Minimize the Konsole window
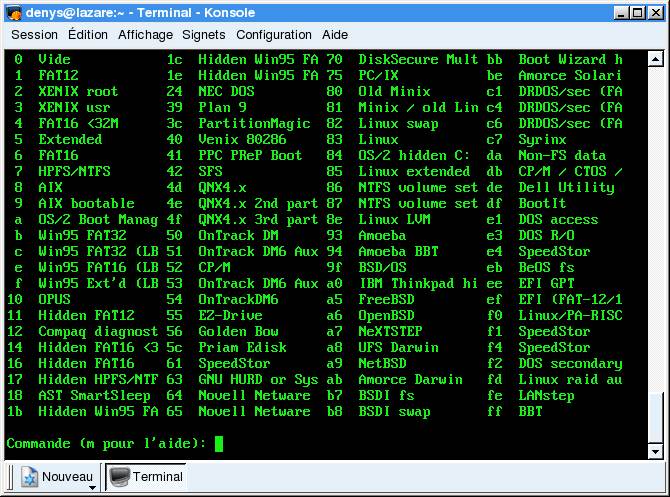Viewport: 670px width, 497px height. 621,13
